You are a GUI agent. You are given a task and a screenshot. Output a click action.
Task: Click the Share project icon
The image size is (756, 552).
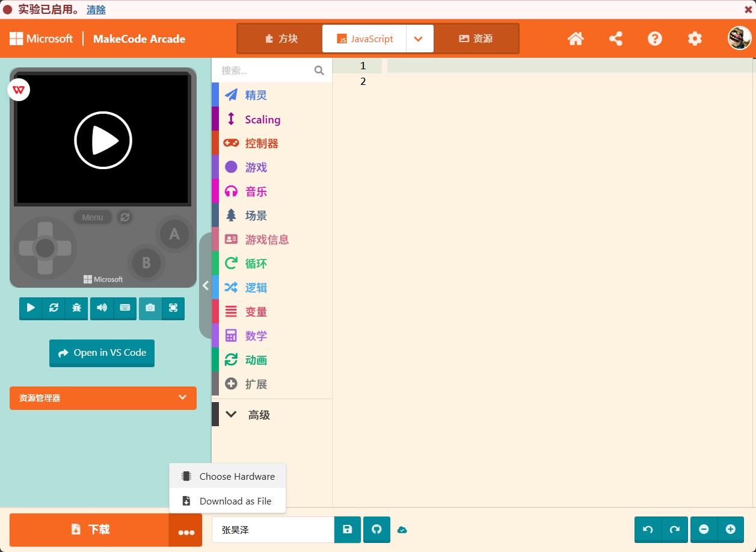tap(615, 39)
